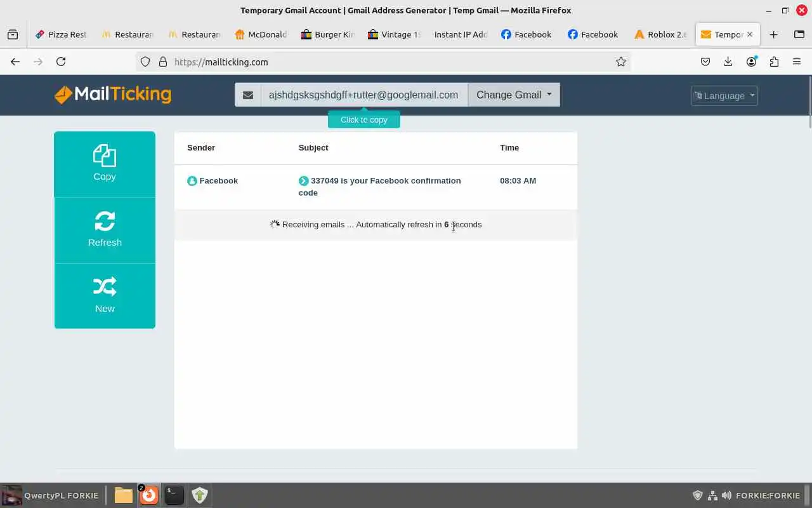The height and width of the screenshot is (508, 812).
Task: Click the Subject column header
Action: (313, 147)
